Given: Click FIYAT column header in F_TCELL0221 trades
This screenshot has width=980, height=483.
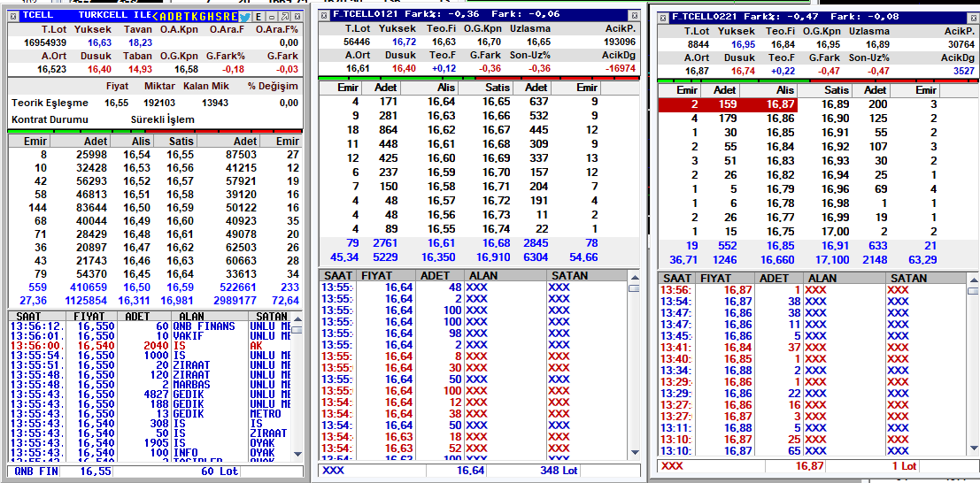Looking at the screenshot, I should click(x=716, y=278).
